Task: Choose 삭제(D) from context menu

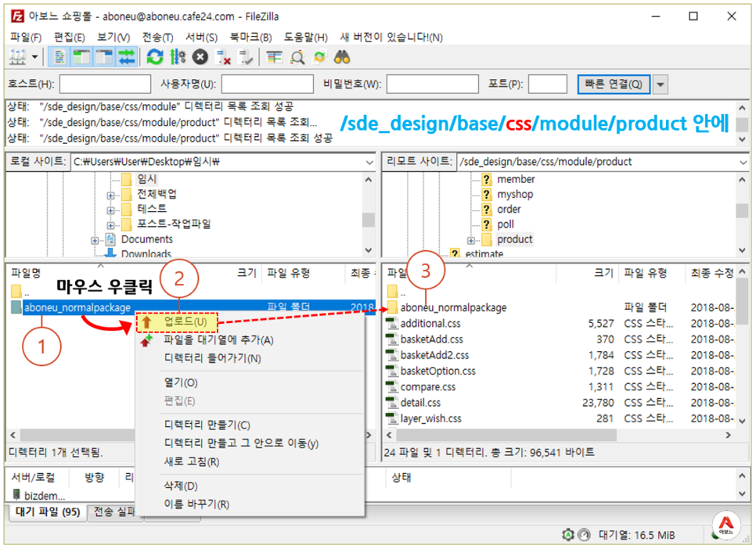Action: tap(181, 486)
